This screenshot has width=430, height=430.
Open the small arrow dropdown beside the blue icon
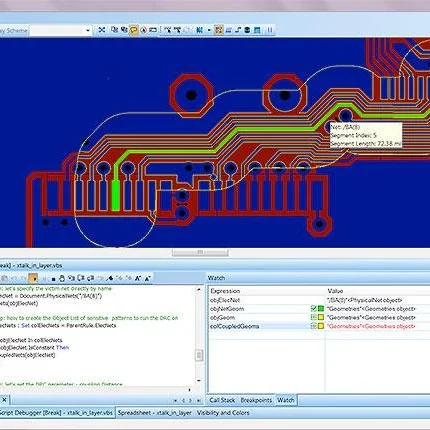pos(209,30)
